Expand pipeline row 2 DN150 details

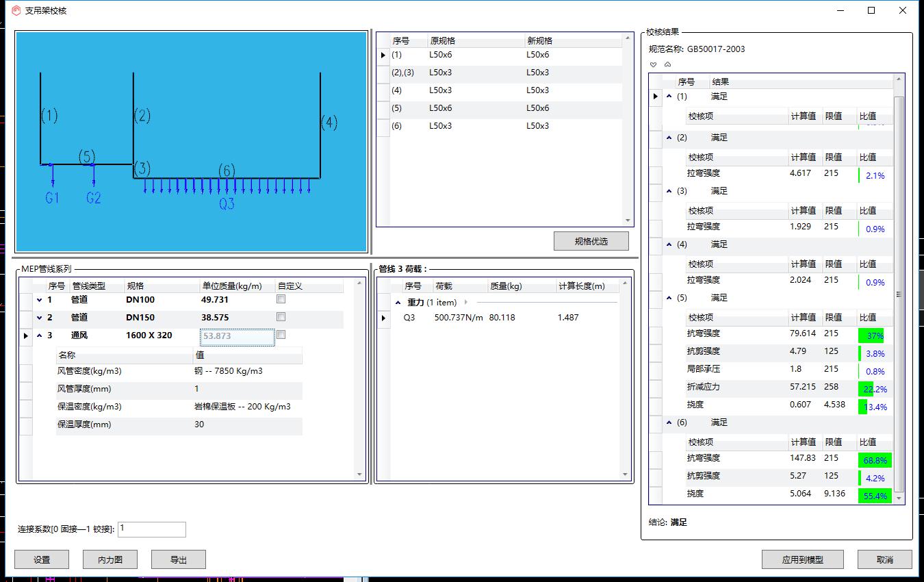[x=40, y=318]
